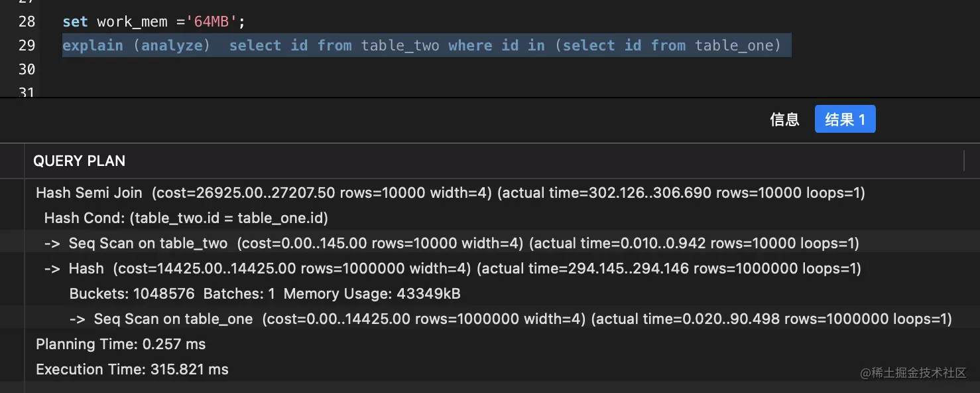Select the Execution Time result row

[x=132, y=370]
